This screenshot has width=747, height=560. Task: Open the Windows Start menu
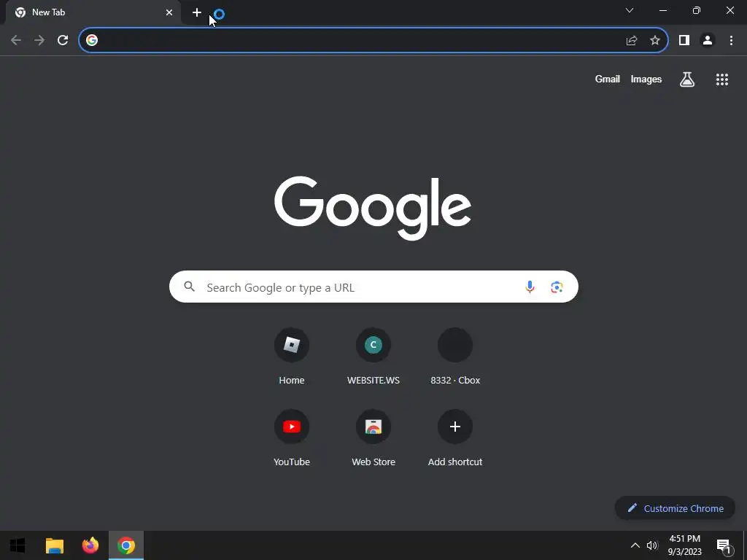(18, 545)
